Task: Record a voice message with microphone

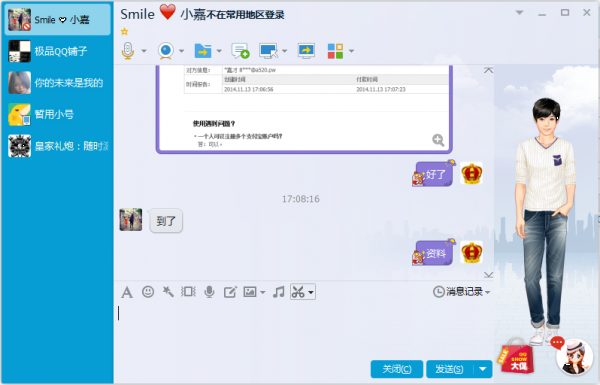Action: pos(209,292)
